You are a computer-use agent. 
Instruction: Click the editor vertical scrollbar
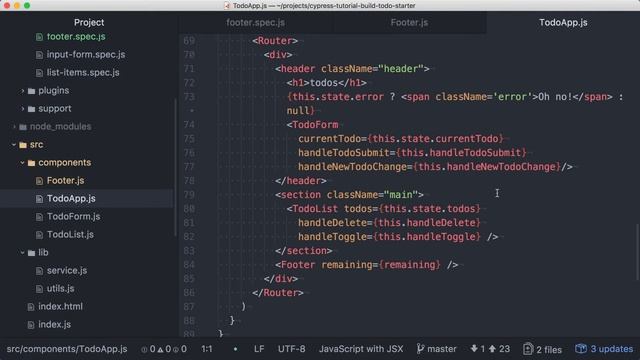click(x=637, y=252)
